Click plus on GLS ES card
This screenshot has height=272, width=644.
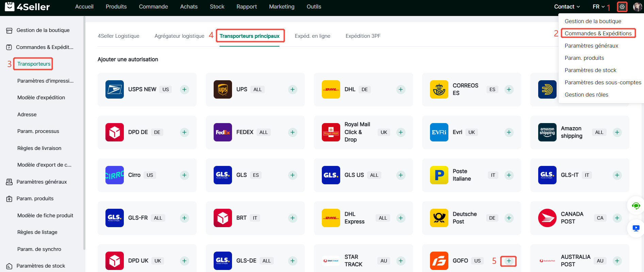pyautogui.click(x=293, y=175)
